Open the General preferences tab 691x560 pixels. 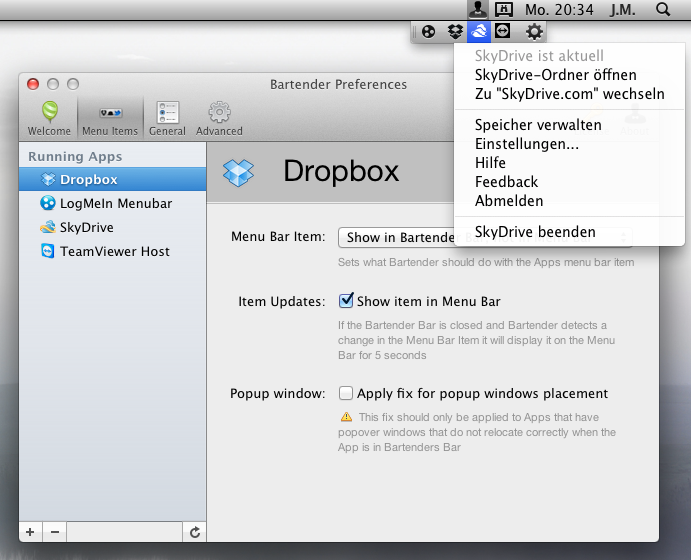point(167,119)
